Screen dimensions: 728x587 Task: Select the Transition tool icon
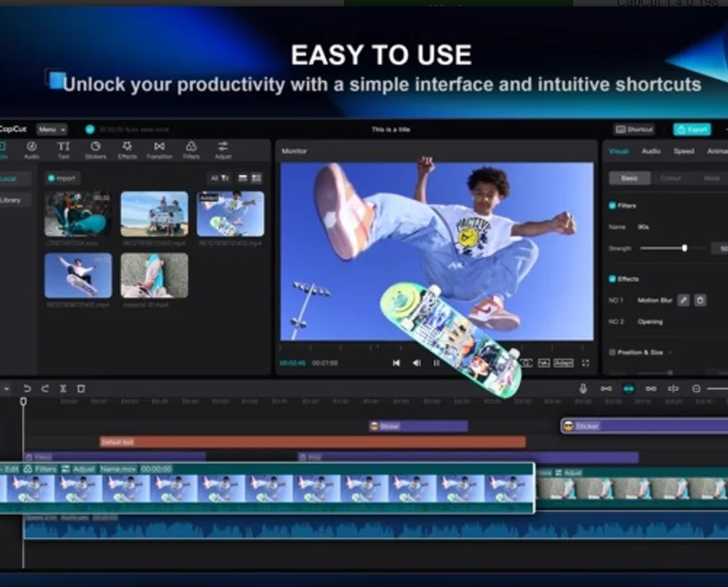pos(160,150)
